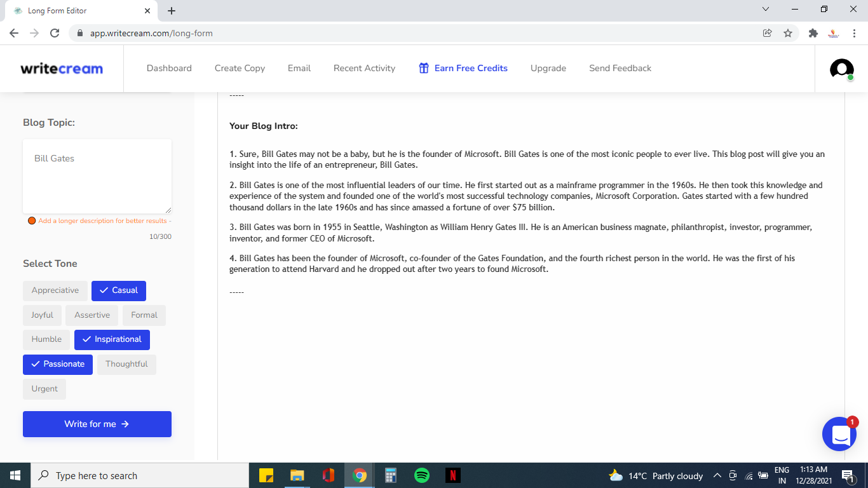Click the writecream logo
868x488 pixels.
pos(62,69)
